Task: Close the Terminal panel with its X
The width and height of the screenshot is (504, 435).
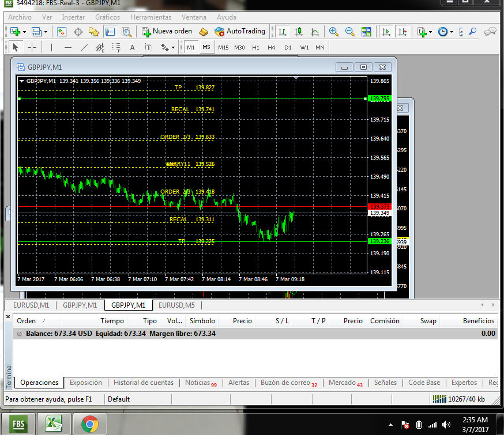Action: [8, 316]
